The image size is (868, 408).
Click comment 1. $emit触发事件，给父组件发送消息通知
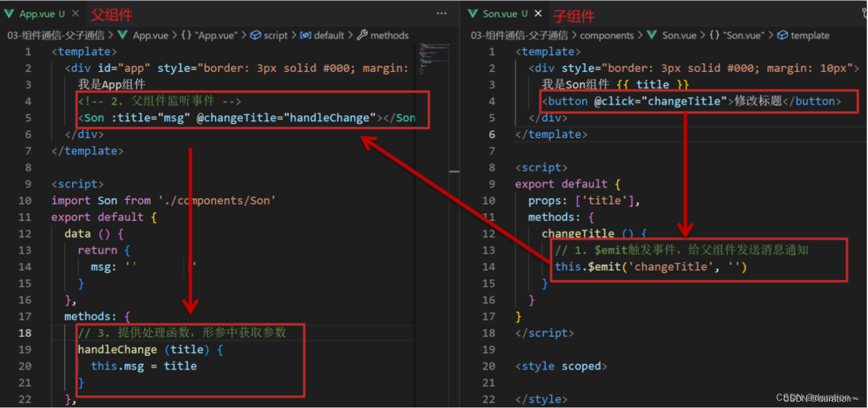tap(681, 250)
